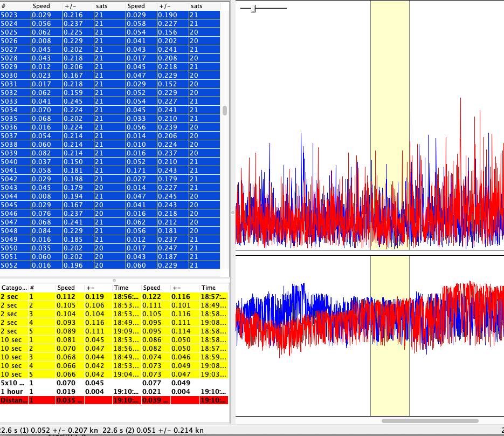Click the yellow selected region in the upper graph

[390, 81]
